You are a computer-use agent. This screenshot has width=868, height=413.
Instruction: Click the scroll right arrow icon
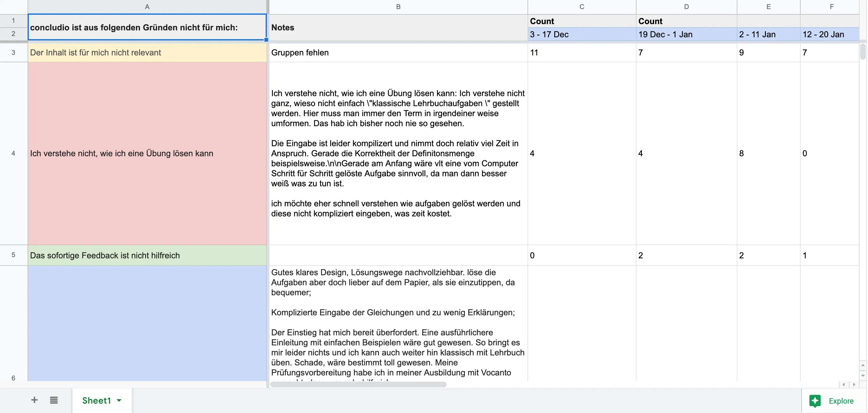point(854,385)
